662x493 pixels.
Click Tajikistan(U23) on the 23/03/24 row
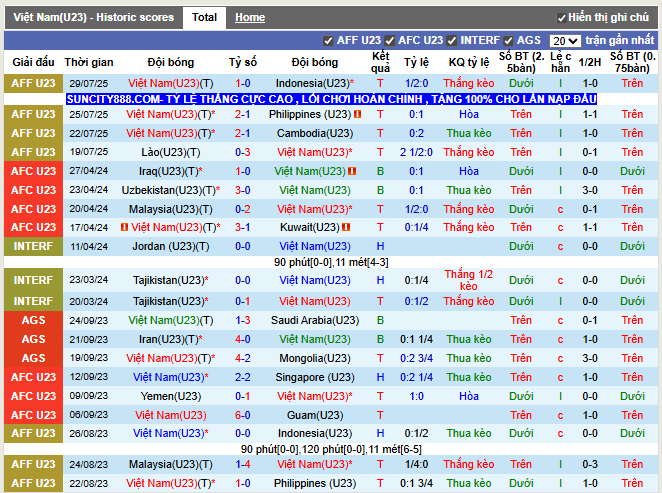(x=171, y=280)
